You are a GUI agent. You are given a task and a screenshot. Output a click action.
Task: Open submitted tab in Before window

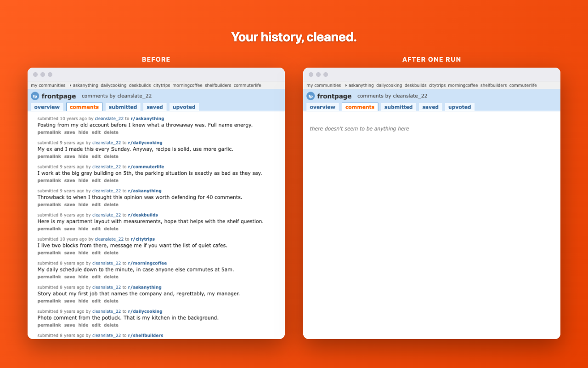123,107
